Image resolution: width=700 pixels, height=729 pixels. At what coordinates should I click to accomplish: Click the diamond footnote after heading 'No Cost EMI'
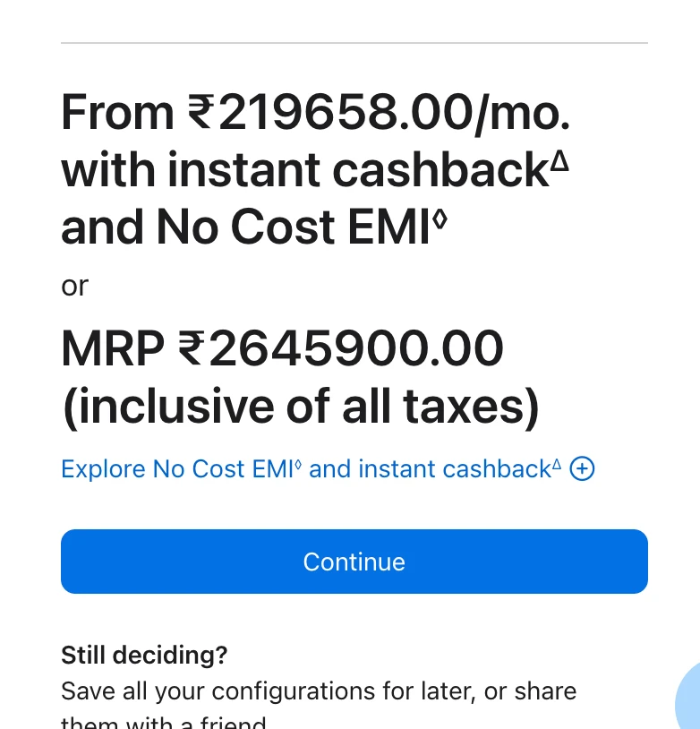click(x=440, y=220)
